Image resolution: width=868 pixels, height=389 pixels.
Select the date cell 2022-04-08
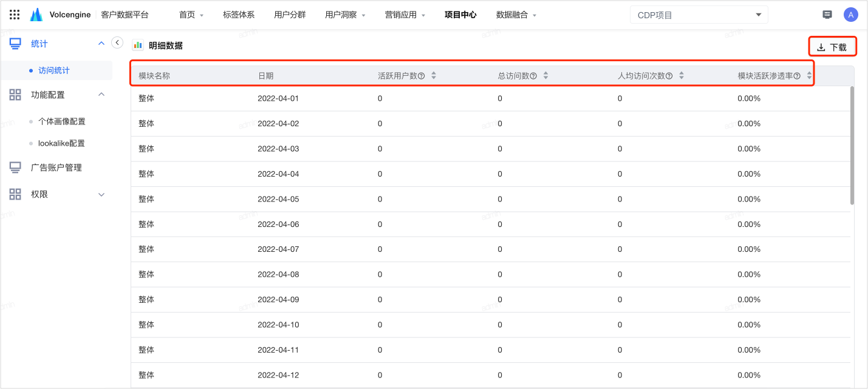(x=278, y=274)
